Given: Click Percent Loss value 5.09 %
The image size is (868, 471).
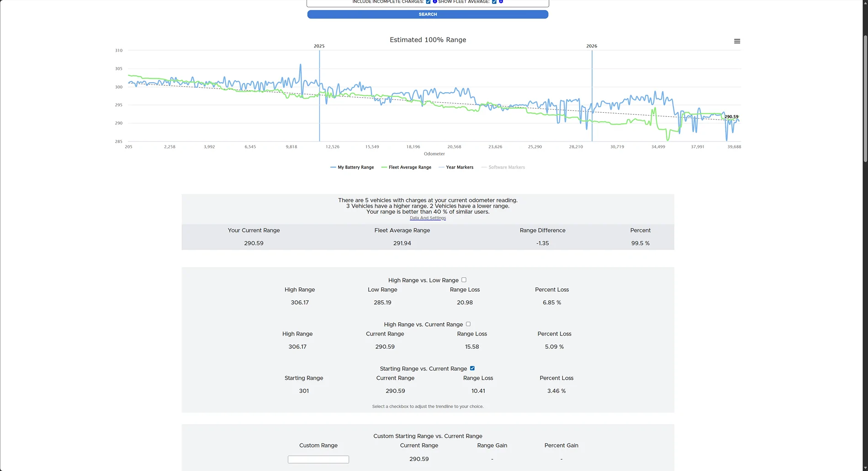Looking at the screenshot, I should coord(554,347).
